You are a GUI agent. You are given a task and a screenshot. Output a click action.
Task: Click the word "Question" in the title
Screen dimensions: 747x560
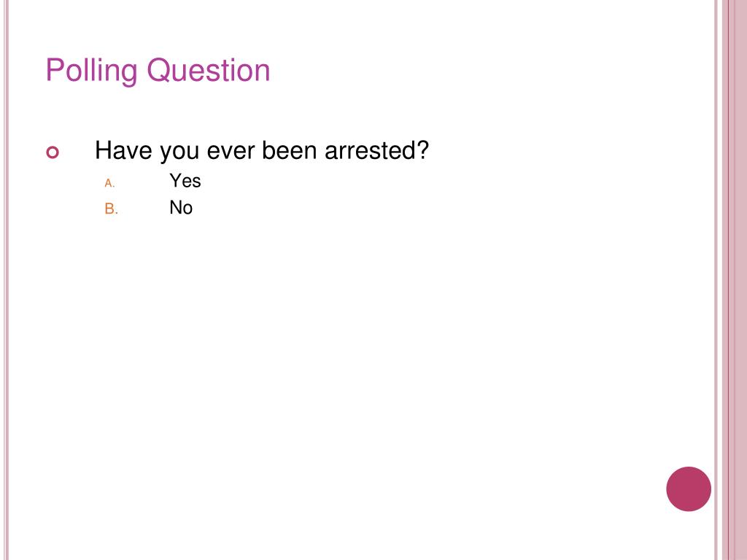pyautogui.click(x=208, y=71)
